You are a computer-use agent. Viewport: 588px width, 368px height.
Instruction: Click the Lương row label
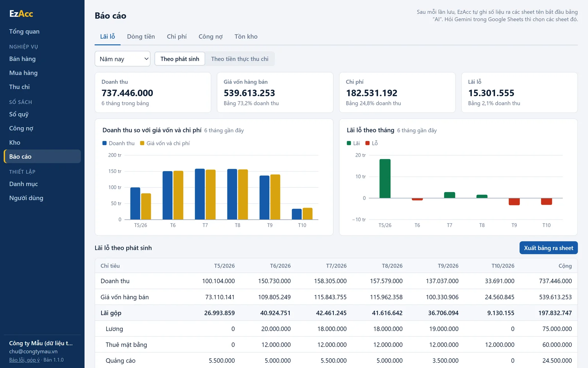tap(114, 329)
